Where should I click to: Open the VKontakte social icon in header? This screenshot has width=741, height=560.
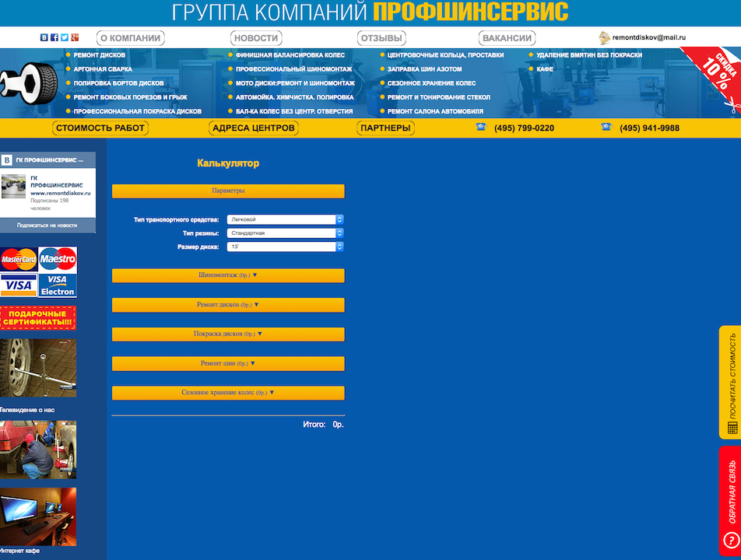point(44,37)
